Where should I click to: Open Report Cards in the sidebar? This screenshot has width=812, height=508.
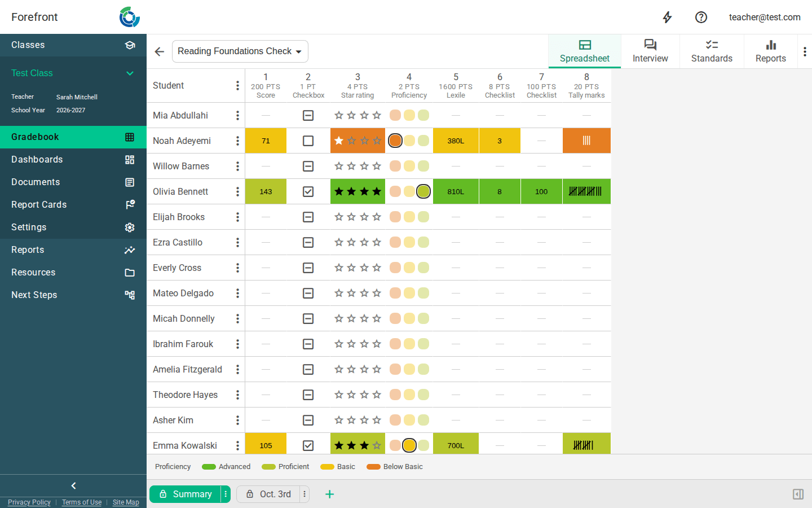point(73,204)
